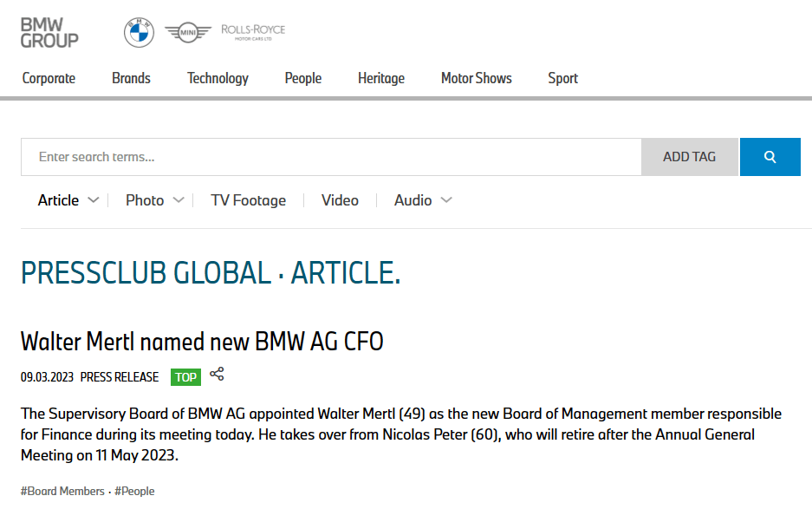Click the BMW Group logo
Screen dimensions: 812x509
(49, 32)
